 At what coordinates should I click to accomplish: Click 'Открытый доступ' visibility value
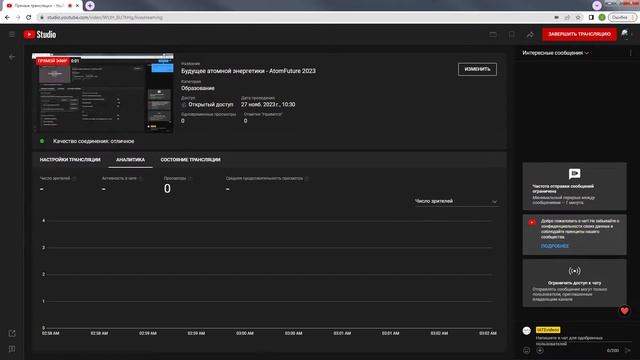click(x=211, y=104)
